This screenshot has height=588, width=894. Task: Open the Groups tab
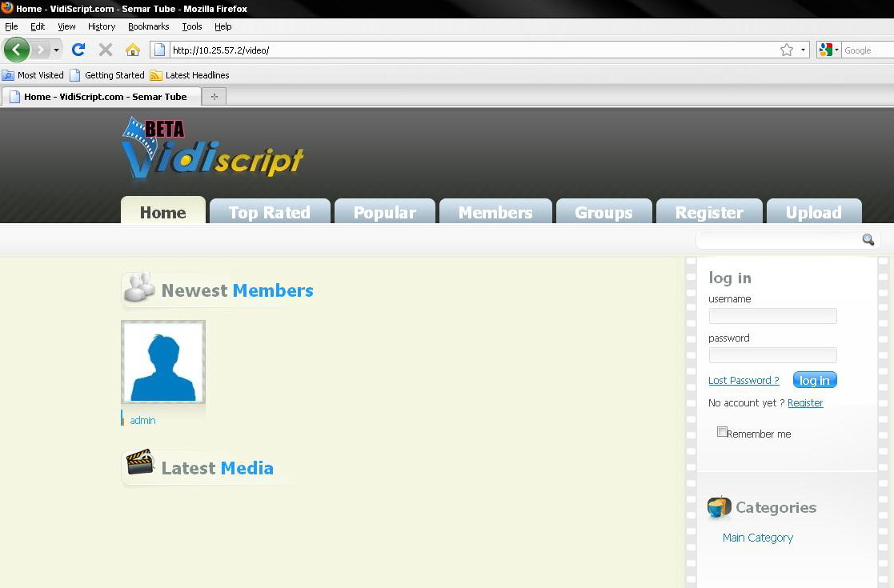tap(603, 212)
